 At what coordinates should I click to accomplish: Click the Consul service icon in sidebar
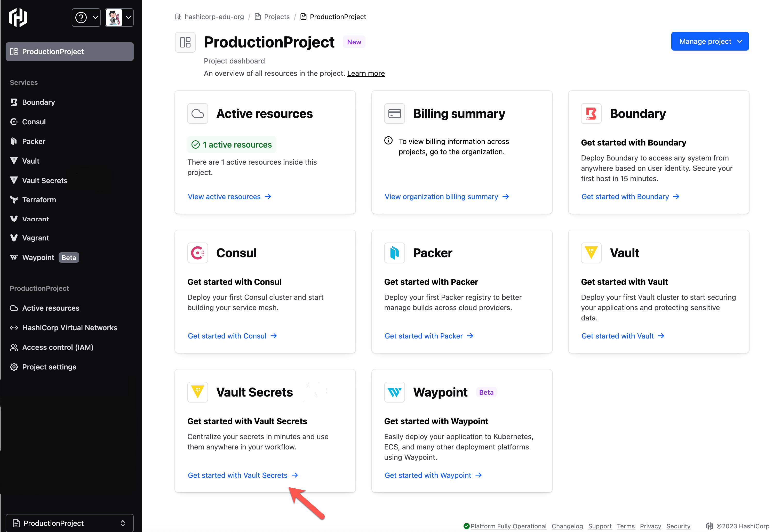tap(14, 122)
